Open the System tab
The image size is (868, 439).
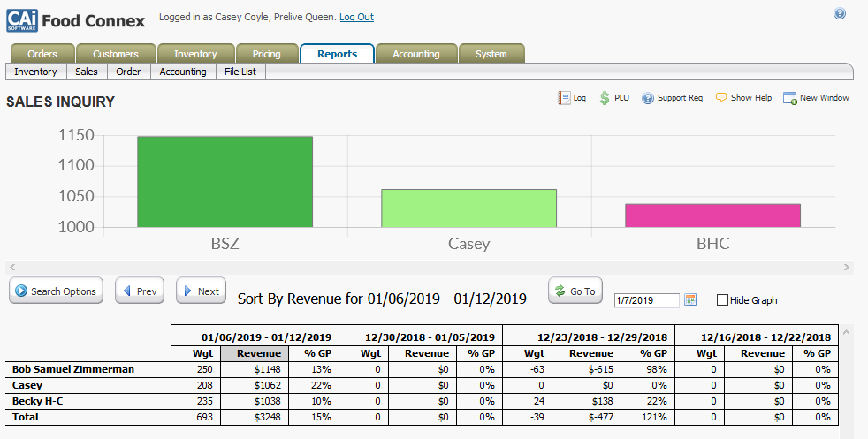(x=491, y=54)
